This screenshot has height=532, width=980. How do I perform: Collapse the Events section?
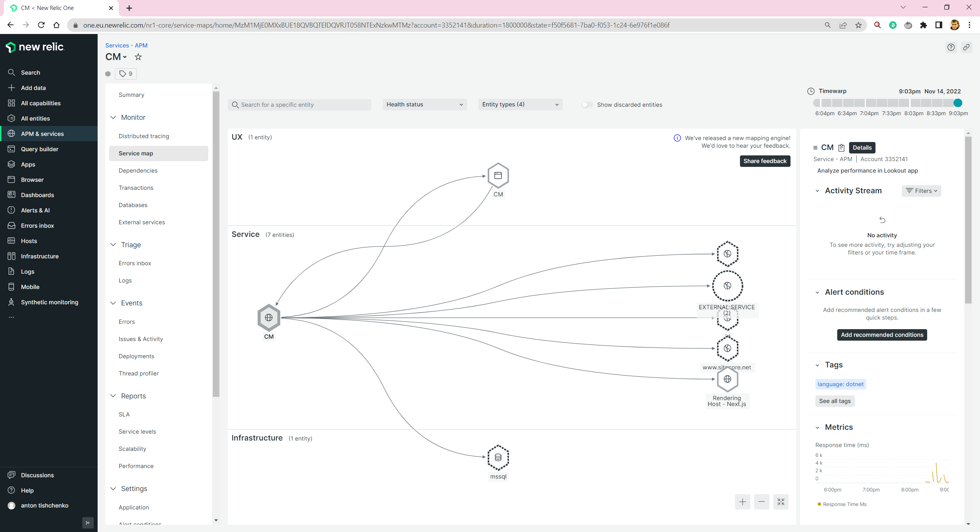pos(113,303)
